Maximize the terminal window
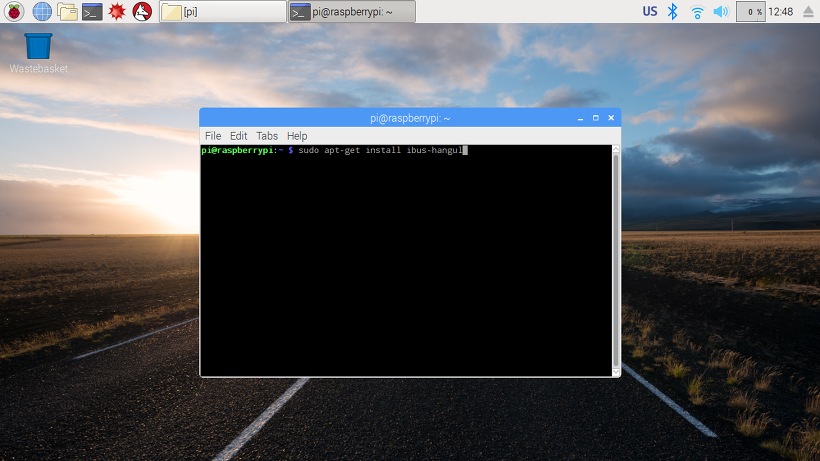Screen dimensions: 820x461 coord(596,118)
